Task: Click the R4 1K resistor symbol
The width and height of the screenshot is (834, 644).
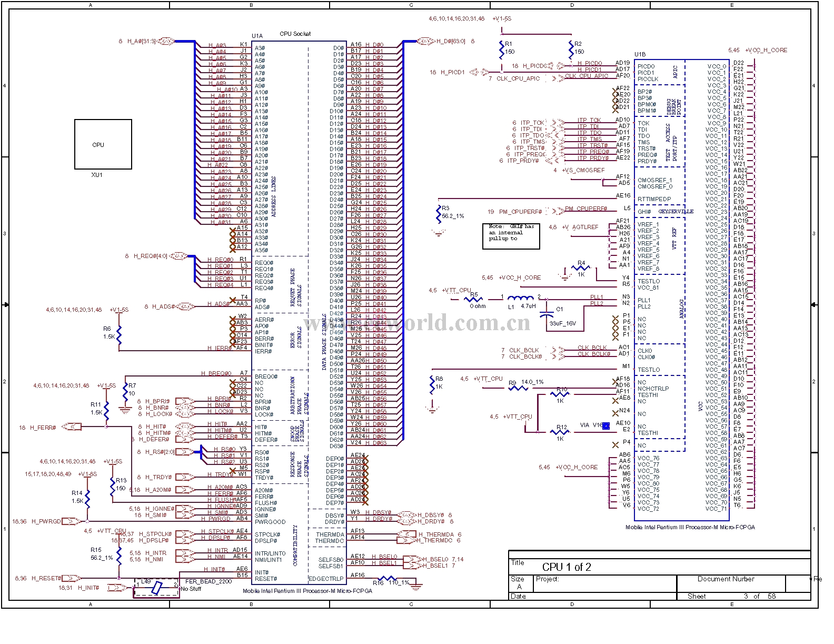Action: point(581,267)
